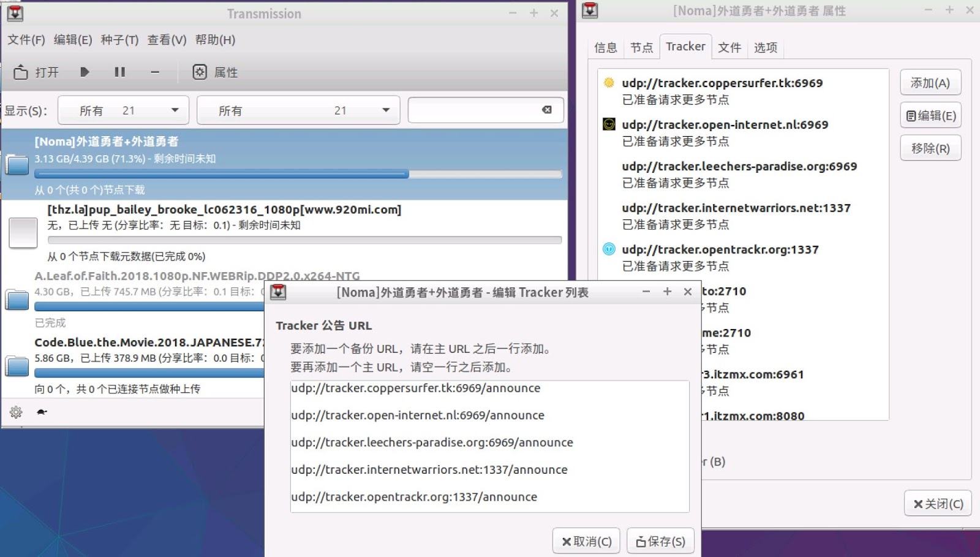Screen dimensions: 980x557
Task: Select the A.Leaf.of.Faith.2018 torrent name
Action: tap(197, 276)
